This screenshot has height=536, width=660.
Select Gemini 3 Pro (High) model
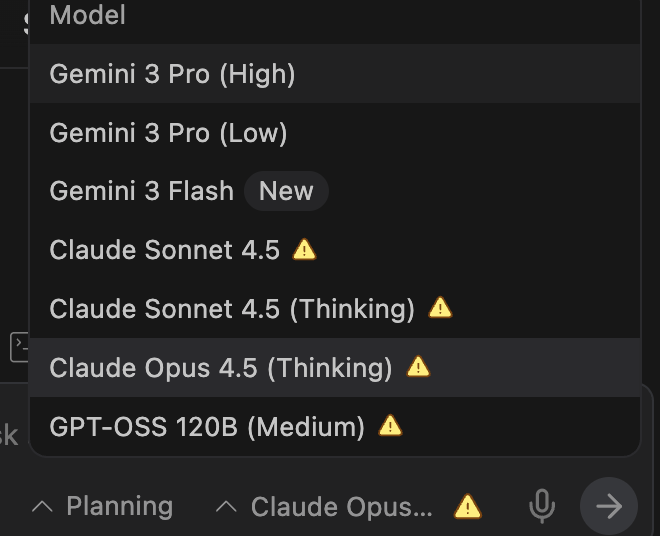pos(172,74)
